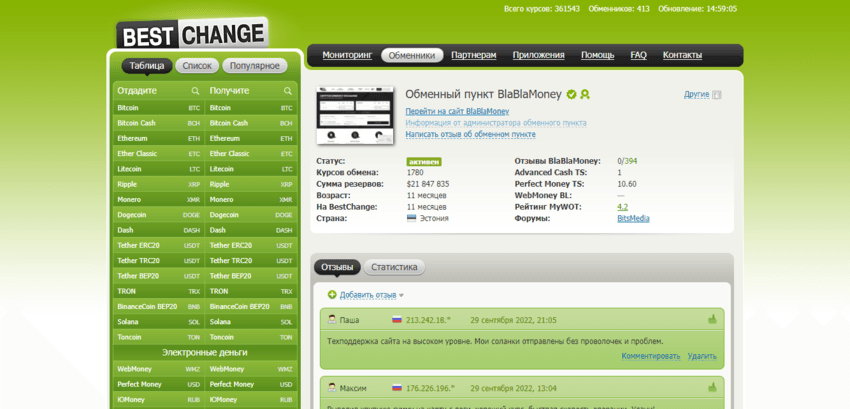Select the Таблица view mode
The height and width of the screenshot is (409, 850).
pos(147,66)
